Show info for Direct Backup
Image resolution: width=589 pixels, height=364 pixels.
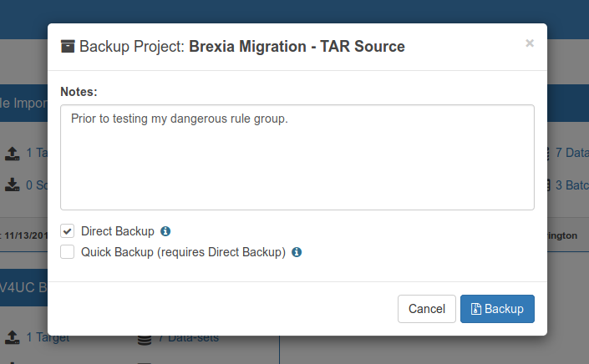click(x=165, y=231)
